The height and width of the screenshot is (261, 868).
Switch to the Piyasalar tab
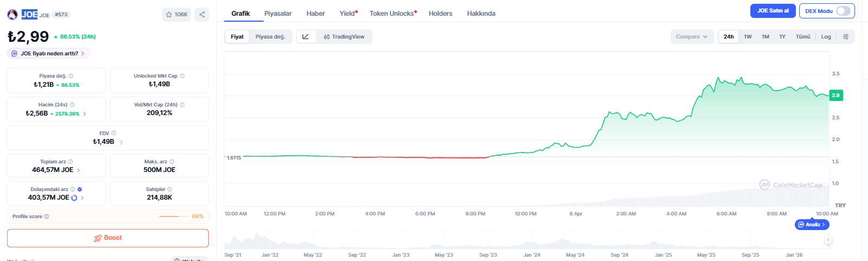[x=278, y=14]
